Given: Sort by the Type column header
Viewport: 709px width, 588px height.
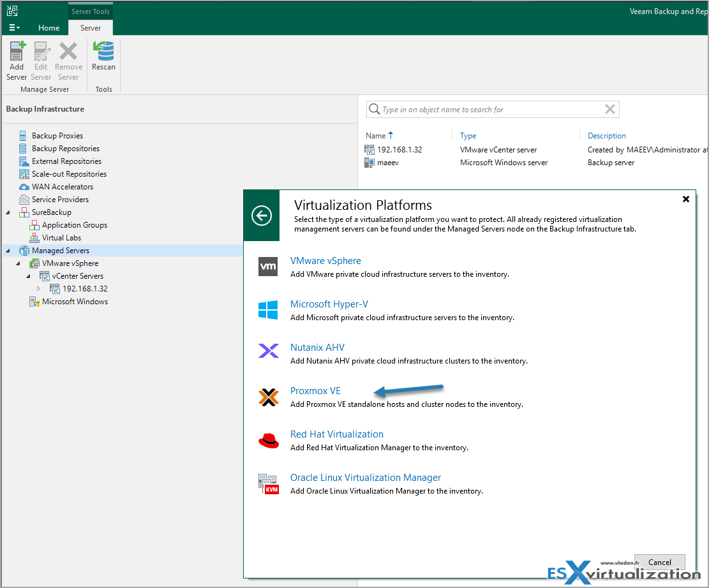Looking at the screenshot, I should 468,136.
